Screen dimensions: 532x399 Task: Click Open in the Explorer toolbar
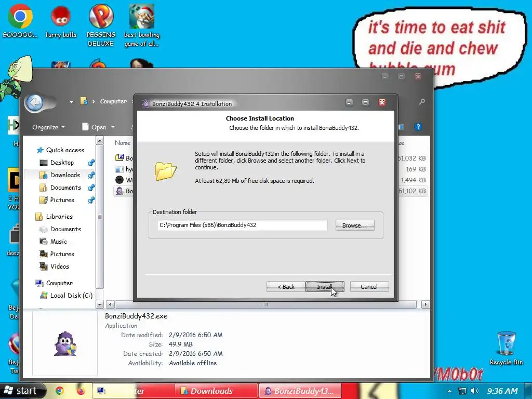[95, 127]
